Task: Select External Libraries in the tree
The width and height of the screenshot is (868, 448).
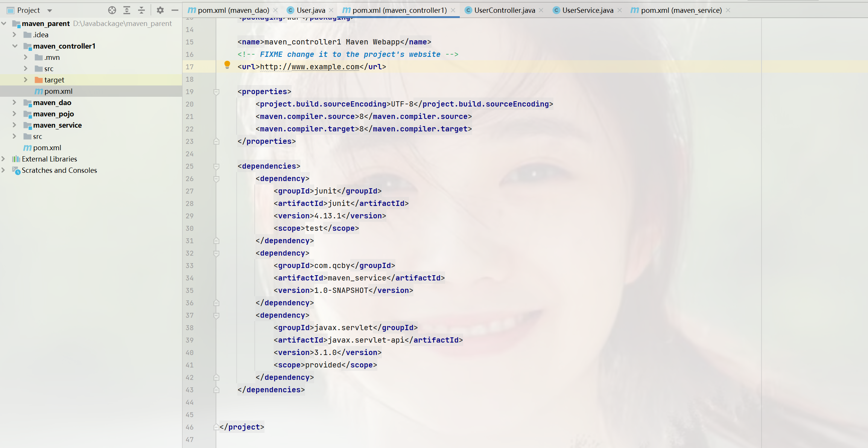Action: [49, 159]
